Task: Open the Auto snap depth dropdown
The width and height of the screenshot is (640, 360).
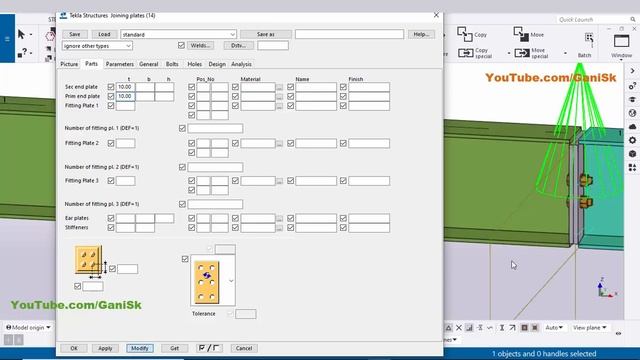Action: pos(554,328)
